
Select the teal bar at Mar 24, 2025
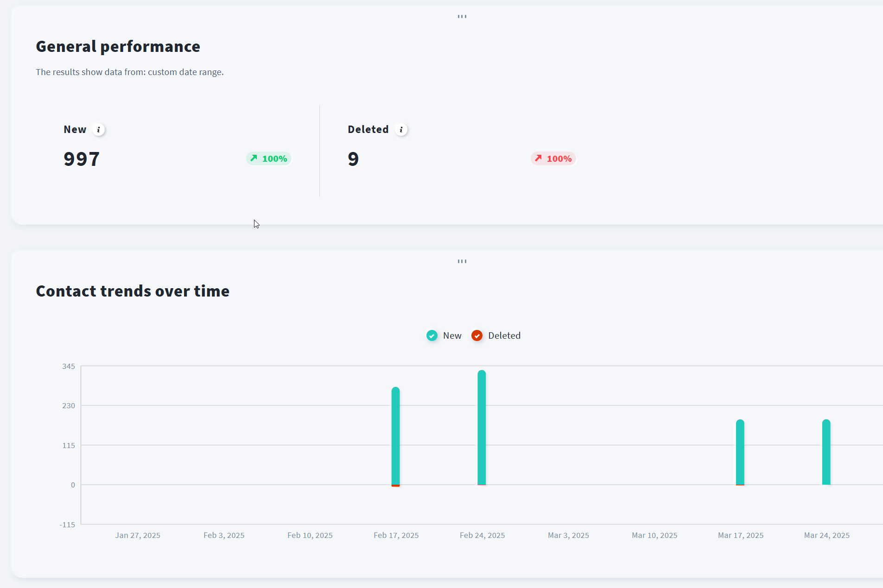pos(826,452)
